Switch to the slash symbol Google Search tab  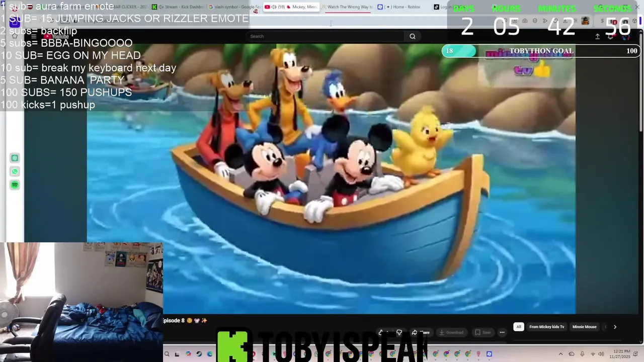click(233, 7)
